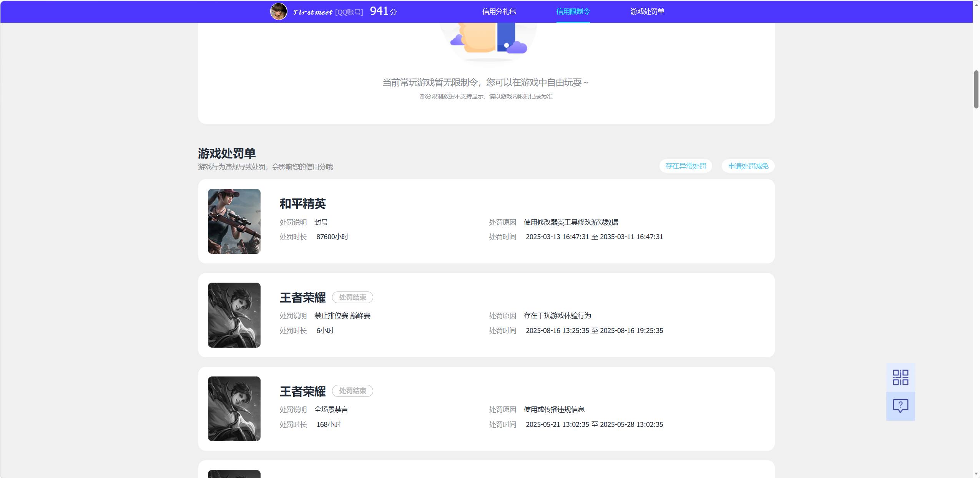Click the scrollbar down arrow
The image size is (980, 478).
pyautogui.click(x=976, y=474)
